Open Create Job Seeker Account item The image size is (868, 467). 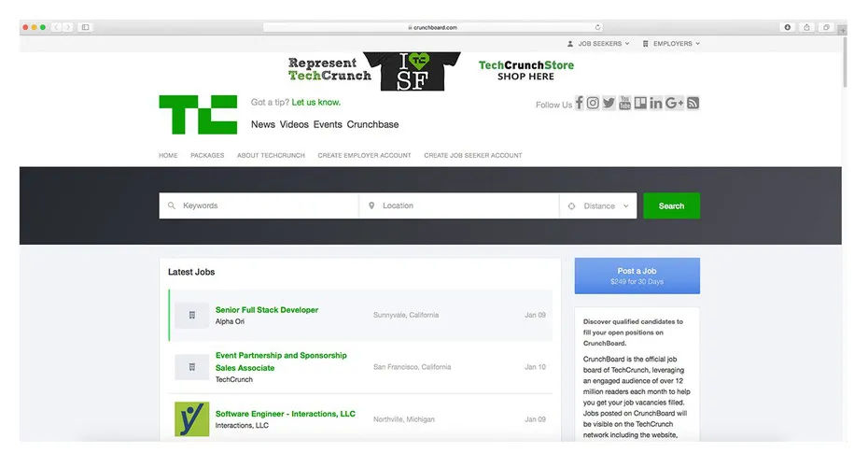pyautogui.click(x=473, y=156)
